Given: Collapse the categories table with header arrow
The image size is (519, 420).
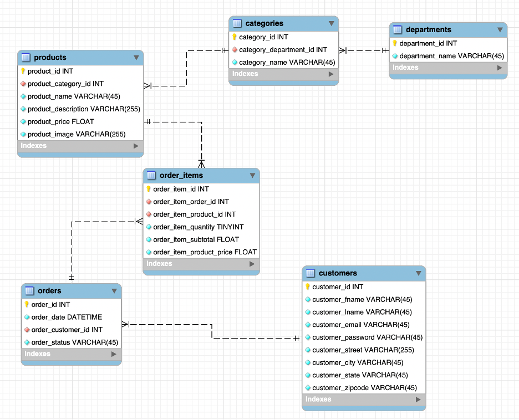Looking at the screenshot, I should 332,23.
